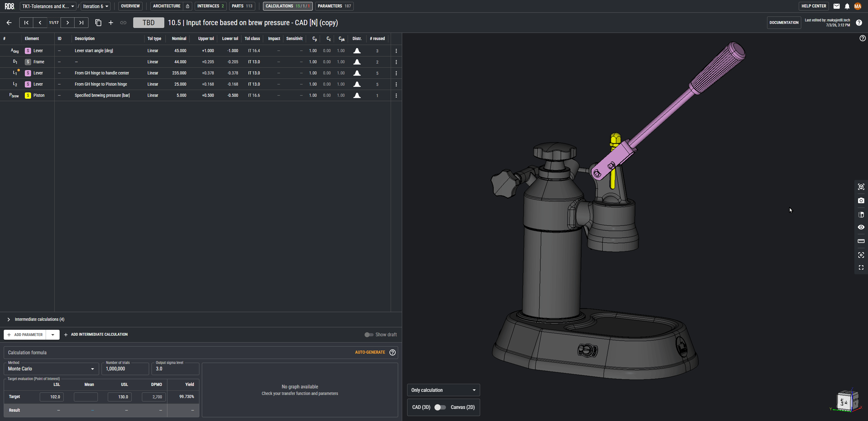The width and height of the screenshot is (868, 421).
Task: Duplicate this calculation with copy icon
Action: [98, 23]
